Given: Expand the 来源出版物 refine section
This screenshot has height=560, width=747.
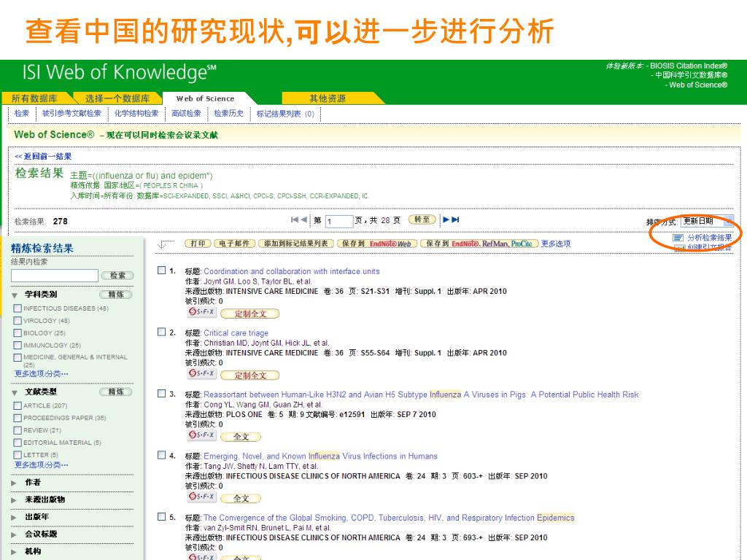Looking at the screenshot, I should (14, 500).
